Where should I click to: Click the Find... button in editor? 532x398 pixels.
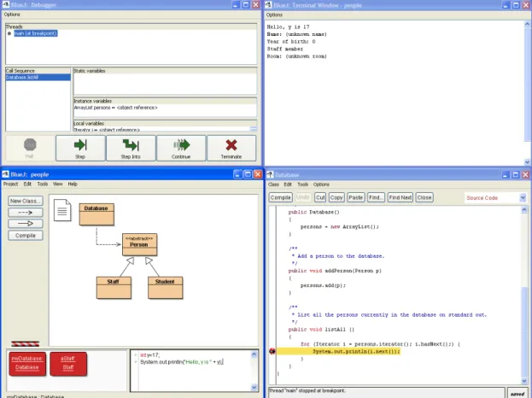[376, 197]
